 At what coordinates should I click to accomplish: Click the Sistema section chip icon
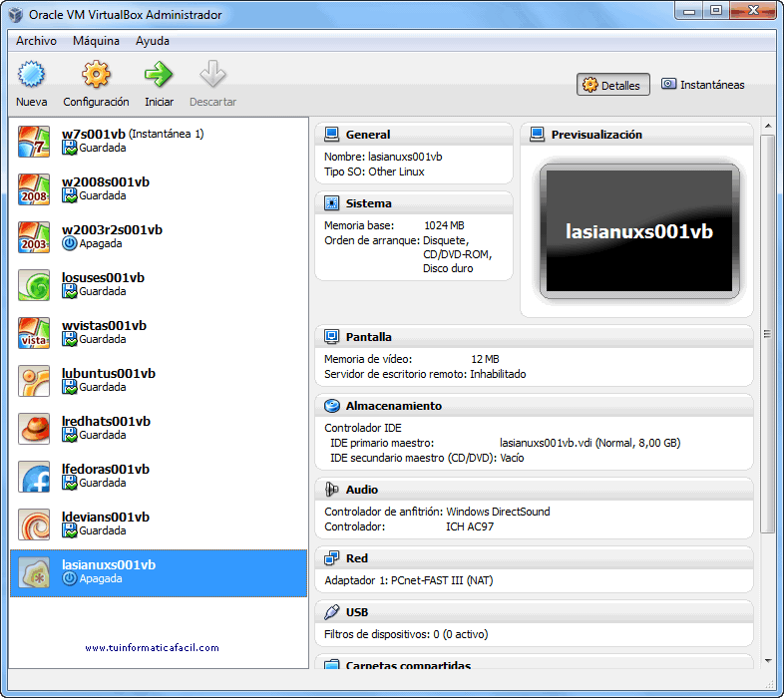pyautogui.click(x=331, y=203)
